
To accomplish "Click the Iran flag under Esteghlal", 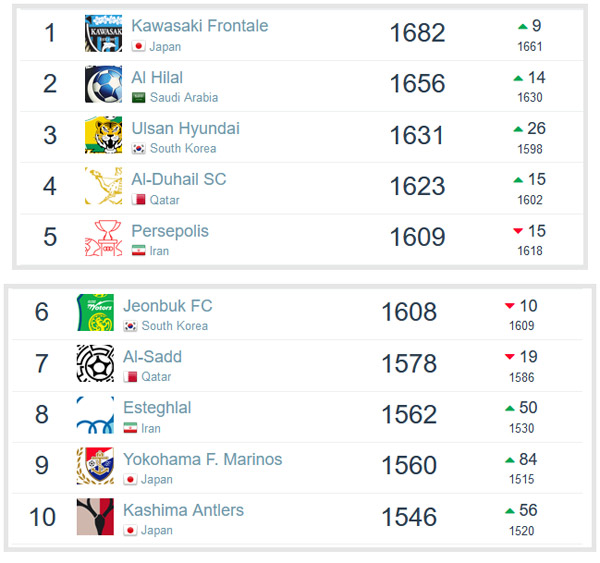I will click(130, 428).
